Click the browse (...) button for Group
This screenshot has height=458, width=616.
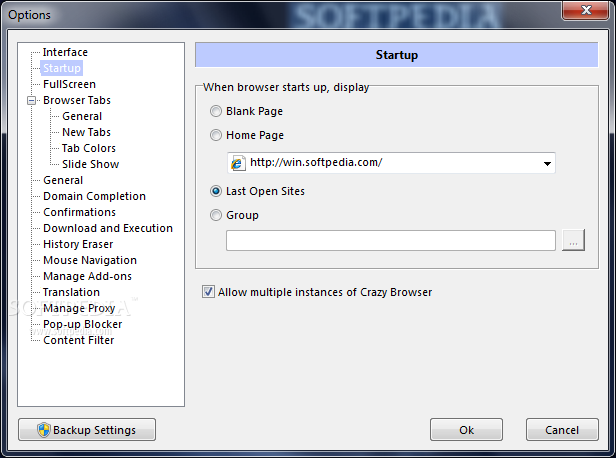(574, 240)
